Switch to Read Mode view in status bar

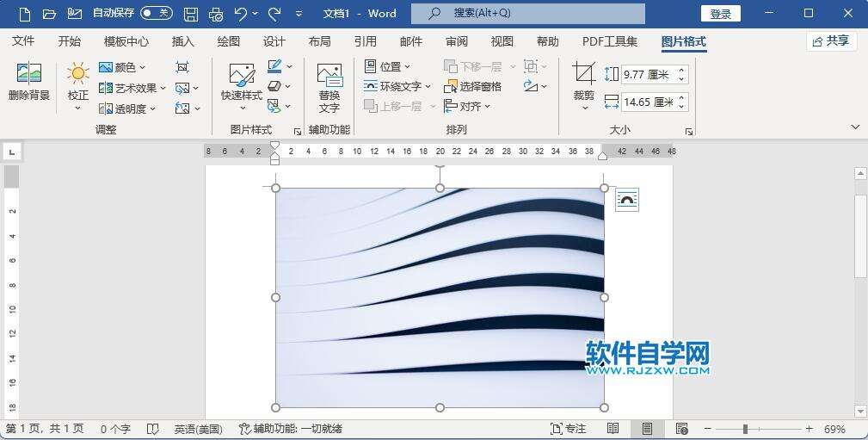[x=613, y=428]
